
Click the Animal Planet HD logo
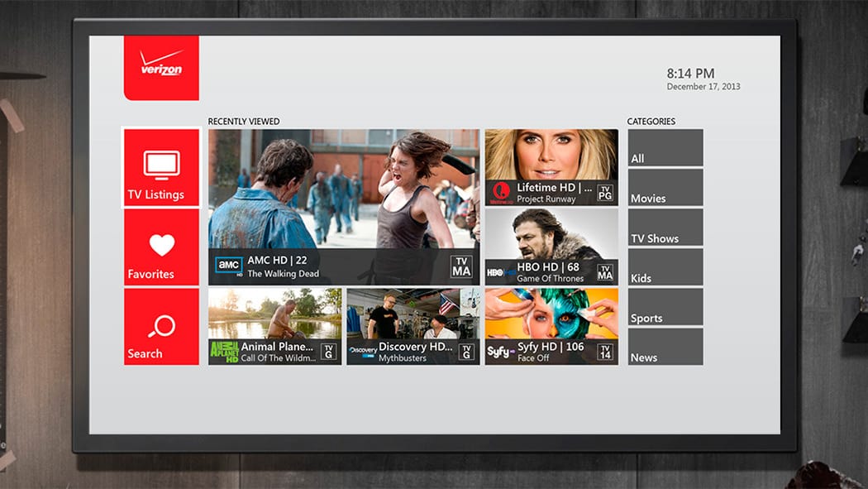coord(224,352)
